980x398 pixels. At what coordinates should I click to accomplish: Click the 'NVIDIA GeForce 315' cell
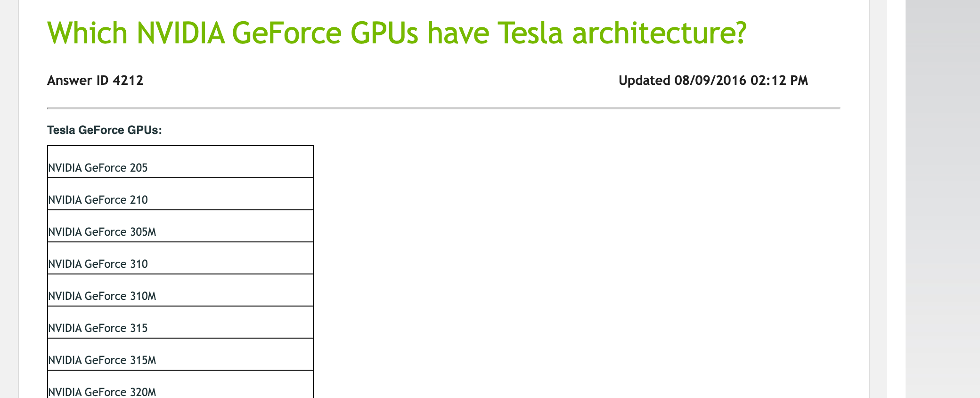[x=180, y=323]
